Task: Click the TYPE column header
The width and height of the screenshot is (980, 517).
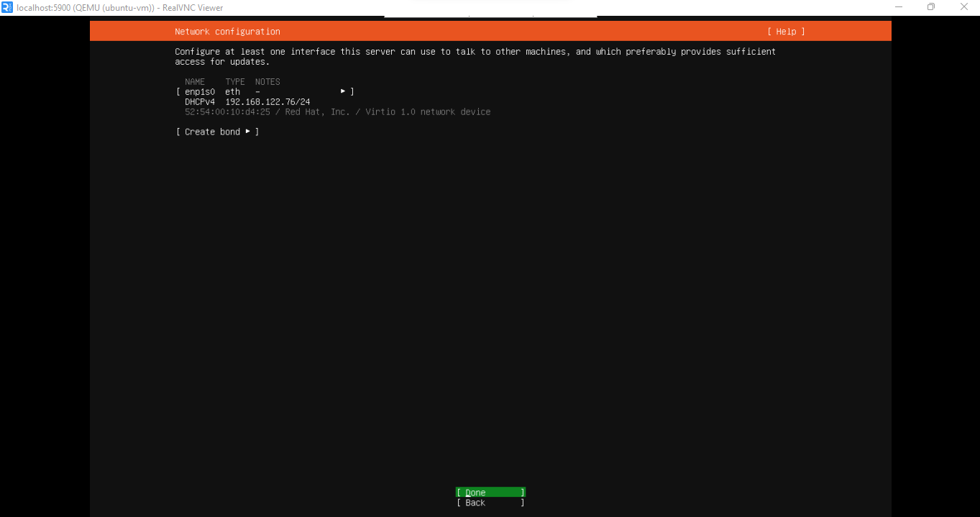Action: (x=235, y=82)
